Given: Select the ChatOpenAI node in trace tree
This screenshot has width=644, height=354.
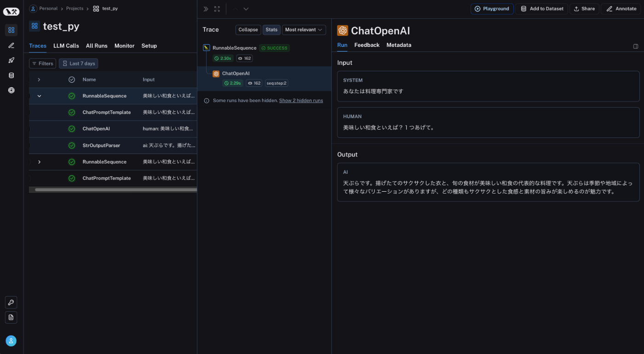Looking at the screenshot, I should click(264, 79).
